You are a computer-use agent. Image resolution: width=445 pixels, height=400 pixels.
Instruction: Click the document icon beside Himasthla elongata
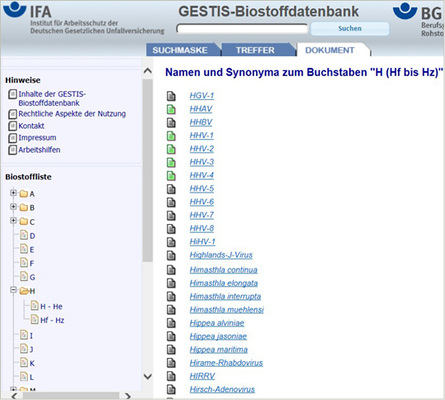point(171,283)
